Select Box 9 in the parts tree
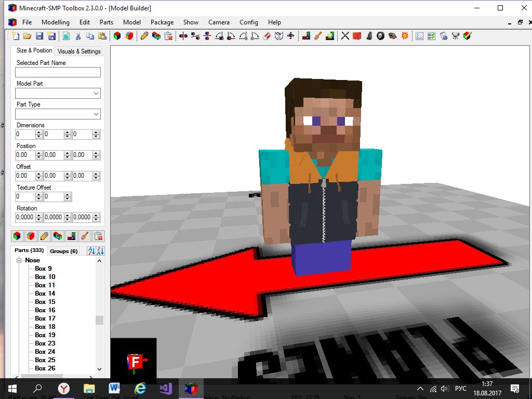The image size is (532, 399). [44, 269]
